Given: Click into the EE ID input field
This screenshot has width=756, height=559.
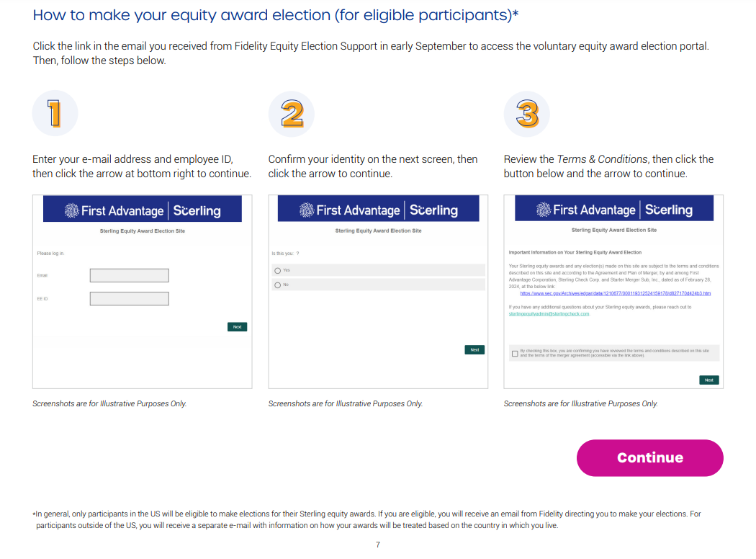Looking at the screenshot, I should tap(129, 298).
